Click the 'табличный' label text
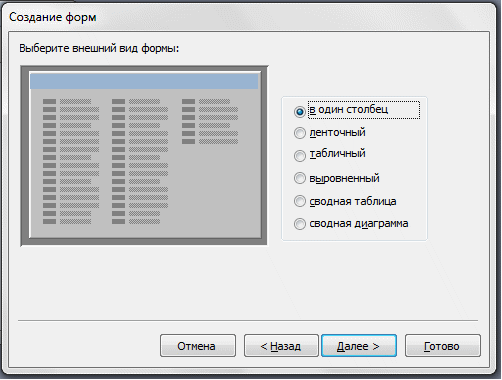The width and height of the screenshot is (502, 380). (337, 154)
